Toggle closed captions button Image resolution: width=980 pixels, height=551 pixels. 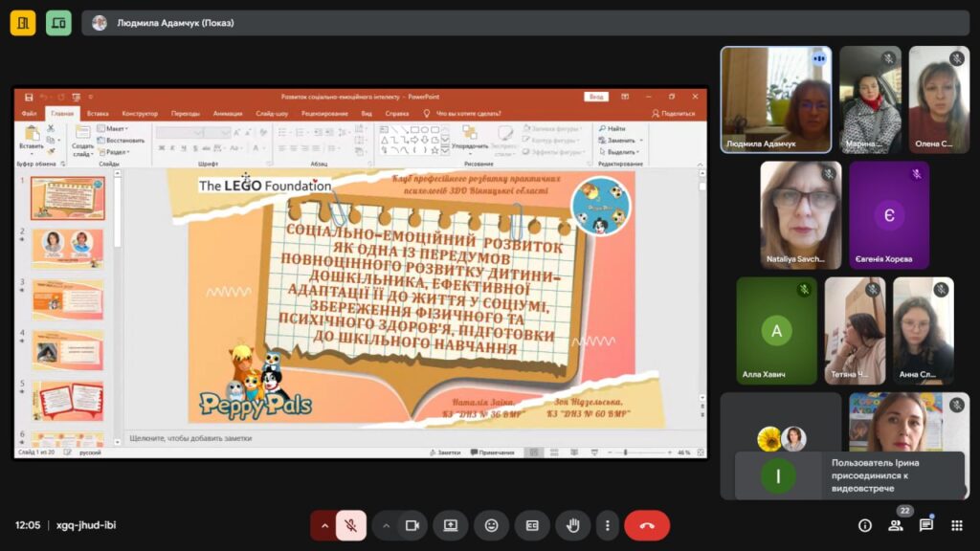coord(532,525)
